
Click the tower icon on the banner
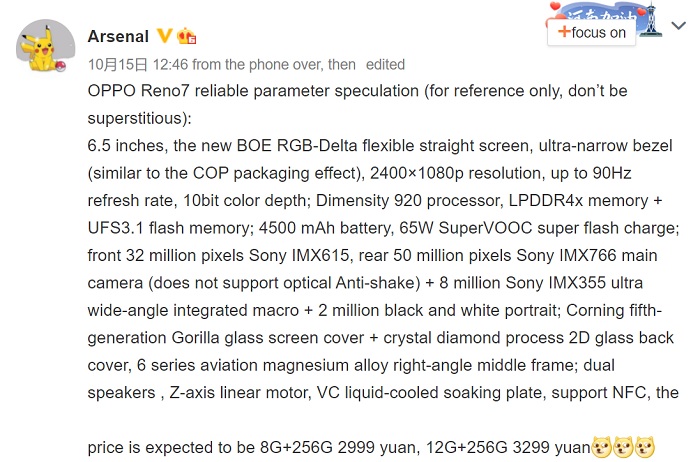point(651,20)
